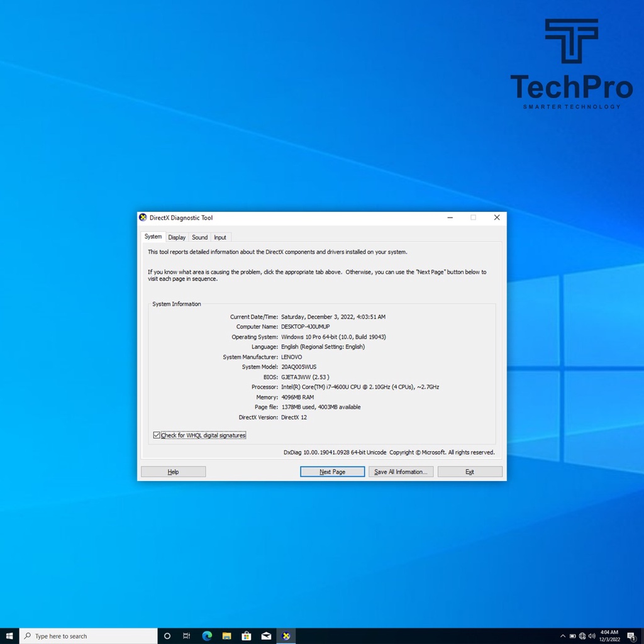The width and height of the screenshot is (644, 644).
Task: Open File Explorer from the taskbar
Action: [227, 636]
